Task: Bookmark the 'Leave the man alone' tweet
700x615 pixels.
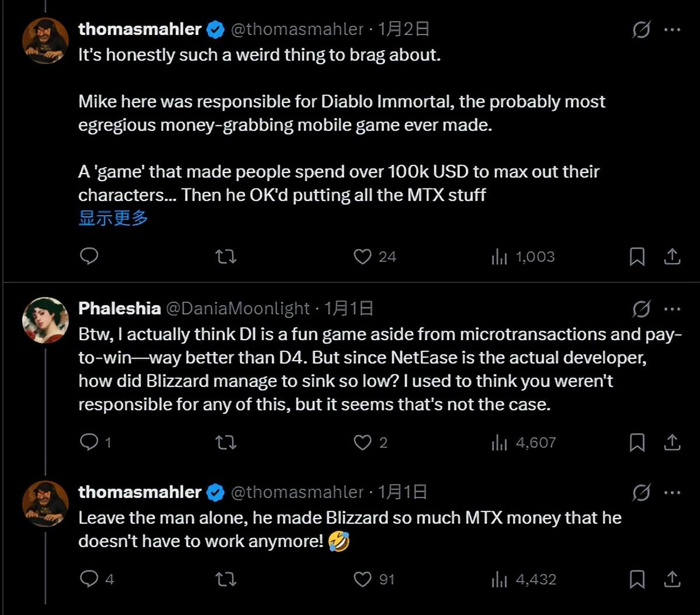Action: click(637, 579)
